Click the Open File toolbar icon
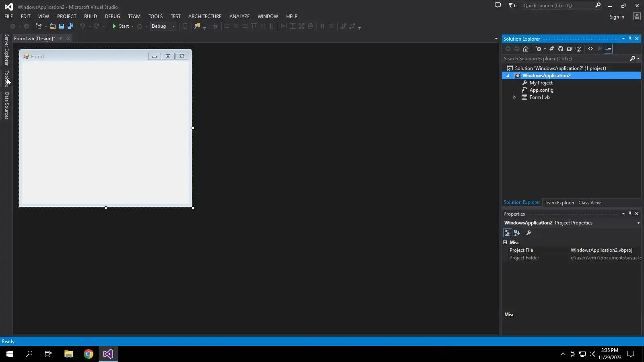Image resolution: width=644 pixels, height=362 pixels. click(x=52, y=26)
